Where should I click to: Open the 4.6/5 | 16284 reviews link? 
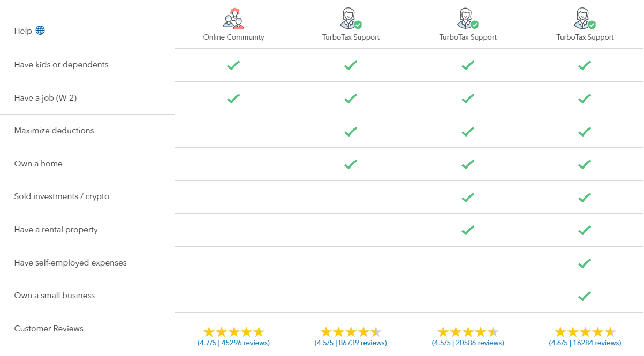coord(585,343)
